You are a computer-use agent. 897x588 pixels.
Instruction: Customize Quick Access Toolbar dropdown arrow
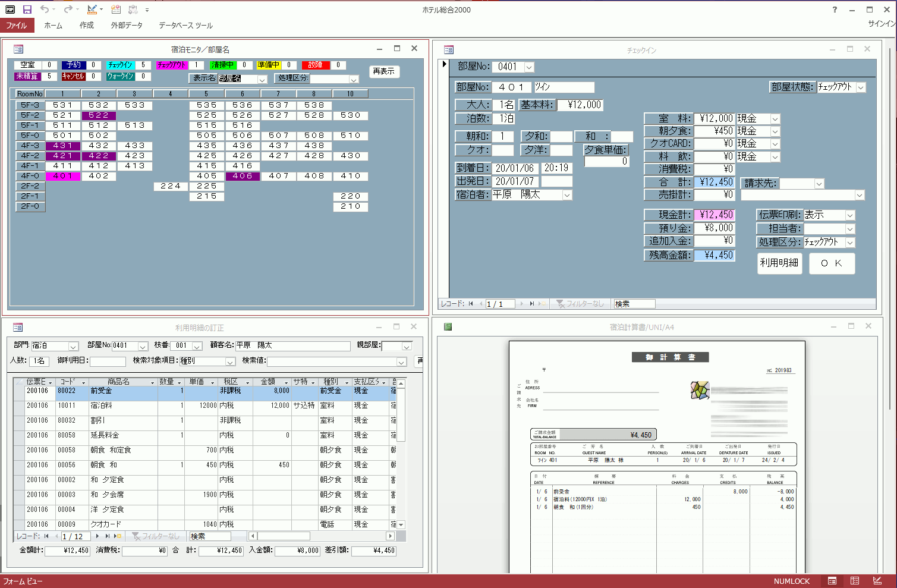[x=147, y=10]
